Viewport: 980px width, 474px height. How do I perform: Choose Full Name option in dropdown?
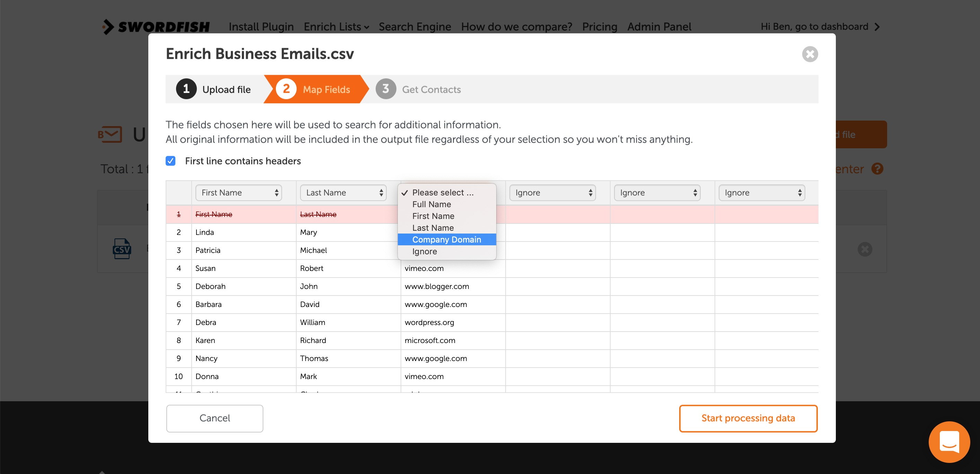coord(431,204)
